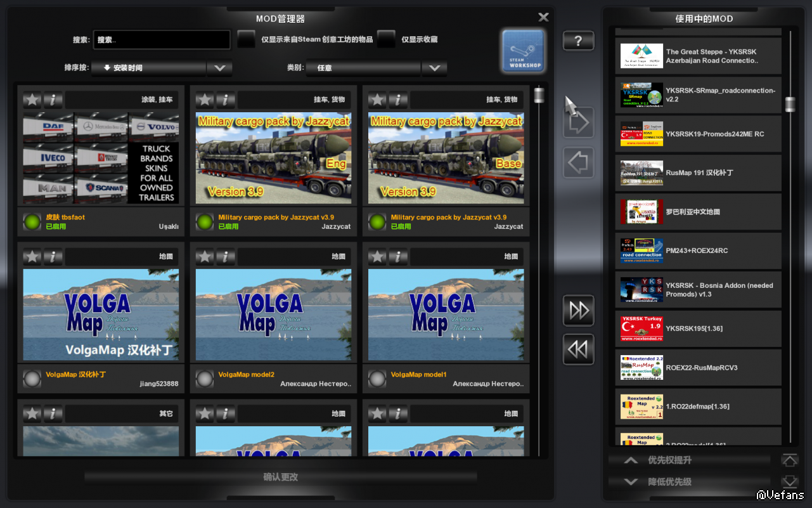
Task: View info of VolgaMap model2
Action: pos(225,256)
